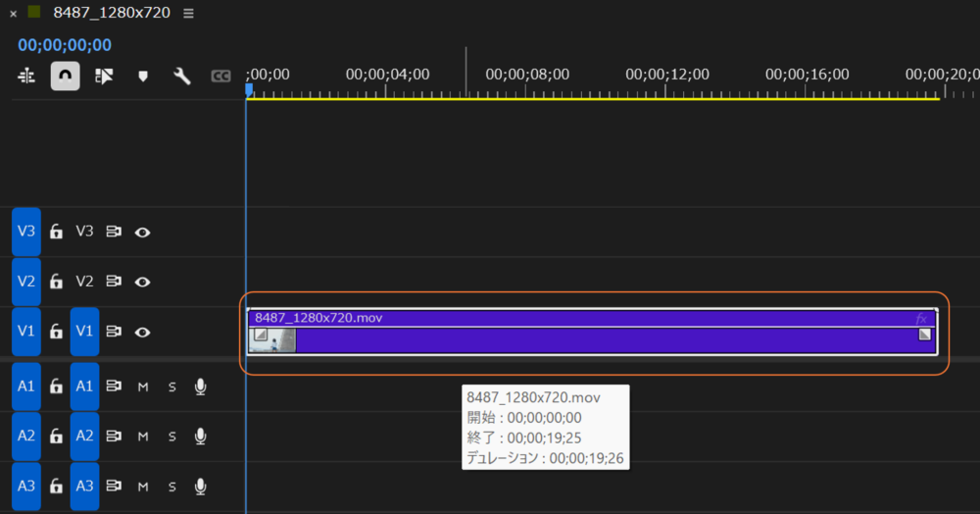This screenshot has height=514, width=980.
Task: Click time ruler at 00;00;16;00
Action: coord(807,75)
